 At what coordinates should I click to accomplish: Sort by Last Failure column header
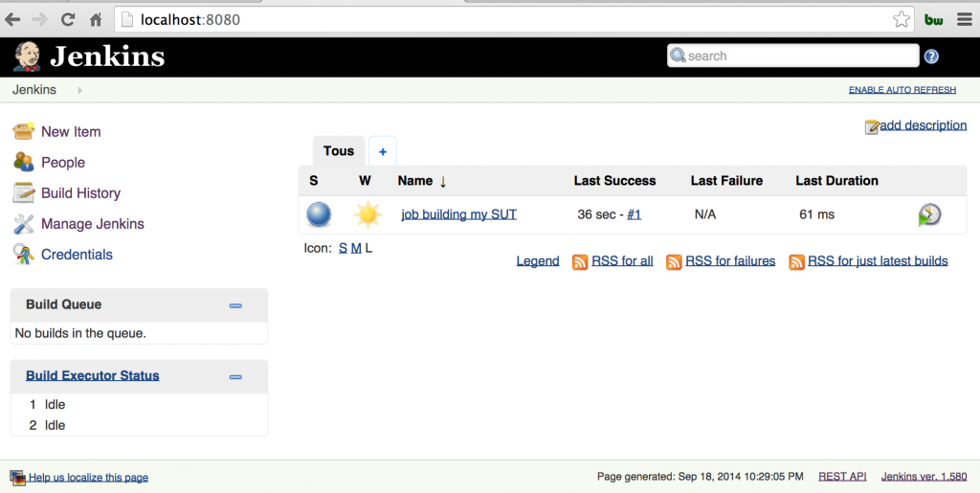pyautogui.click(x=727, y=181)
